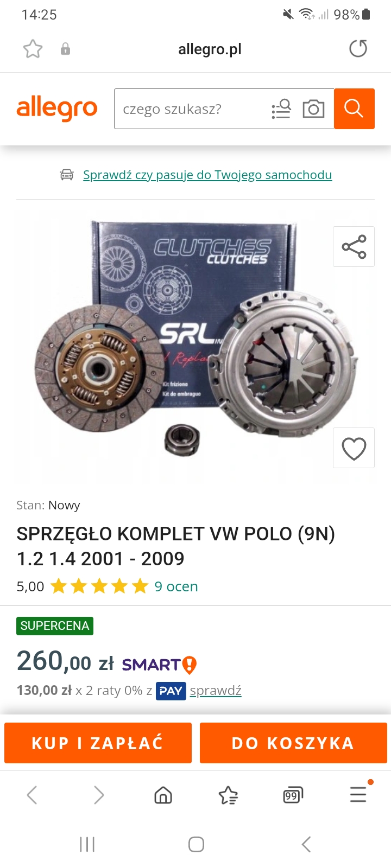The width and height of the screenshot is (391, 868).
Task: Reload the page with refresh icon
Action: click(x=358, y=49)
